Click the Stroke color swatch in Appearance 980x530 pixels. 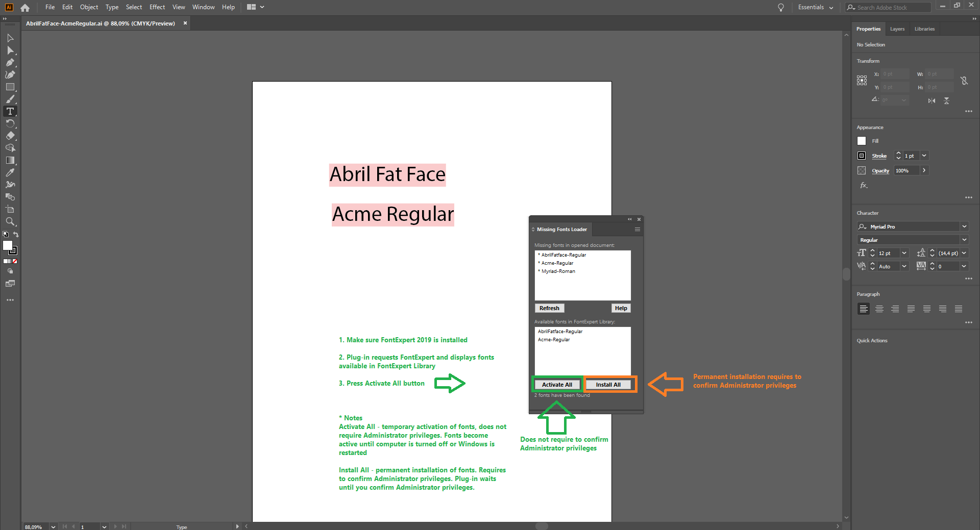point(862,156)
